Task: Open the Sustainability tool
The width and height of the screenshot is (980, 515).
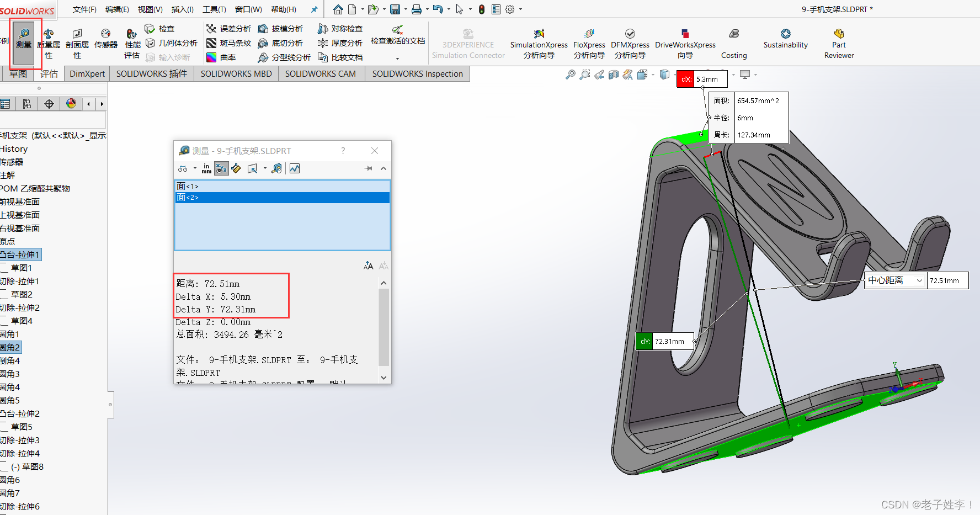Action: point(785,39)
